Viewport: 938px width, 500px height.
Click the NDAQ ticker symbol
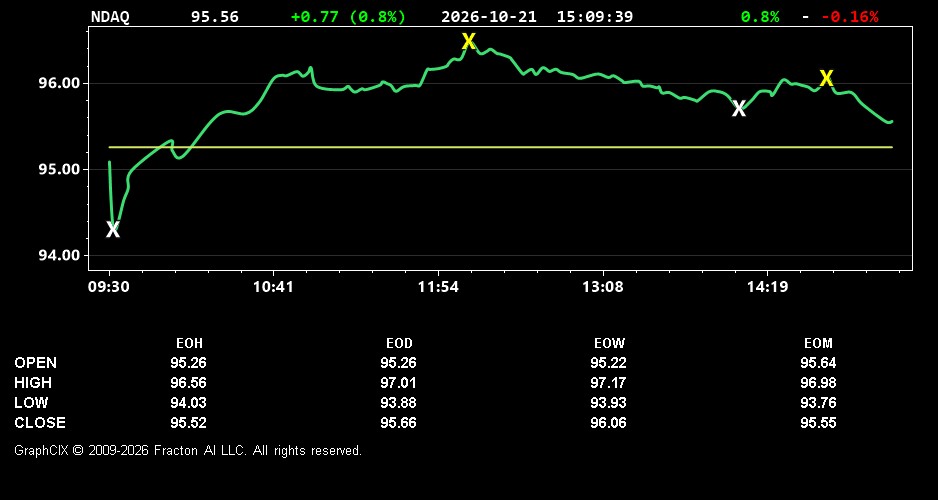tap(110, 17)
